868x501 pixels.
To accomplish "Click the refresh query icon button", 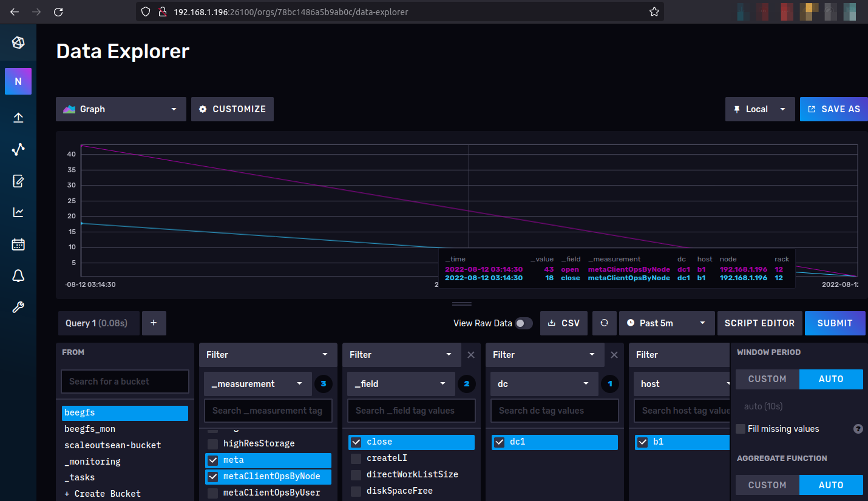I will click(x=604, y=323).
